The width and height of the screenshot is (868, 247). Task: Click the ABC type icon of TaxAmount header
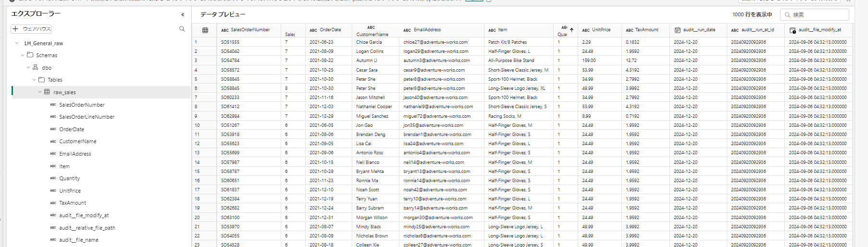pyautogui.click(x=629, y=30)
